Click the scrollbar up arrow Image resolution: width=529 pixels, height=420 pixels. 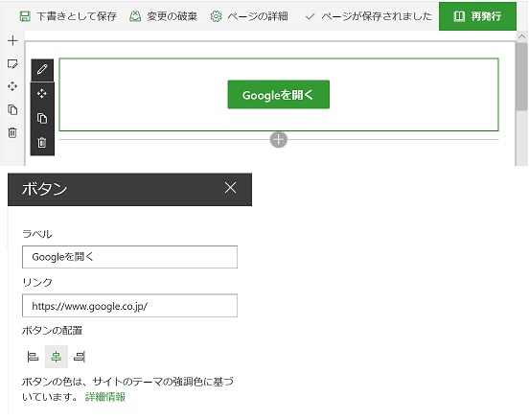(521, 36)
